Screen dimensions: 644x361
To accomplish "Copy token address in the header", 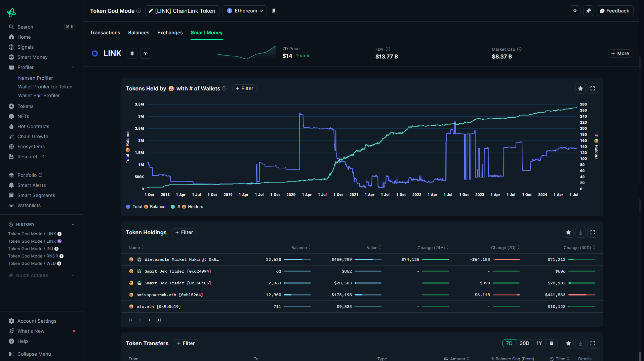I will [274, 11].
